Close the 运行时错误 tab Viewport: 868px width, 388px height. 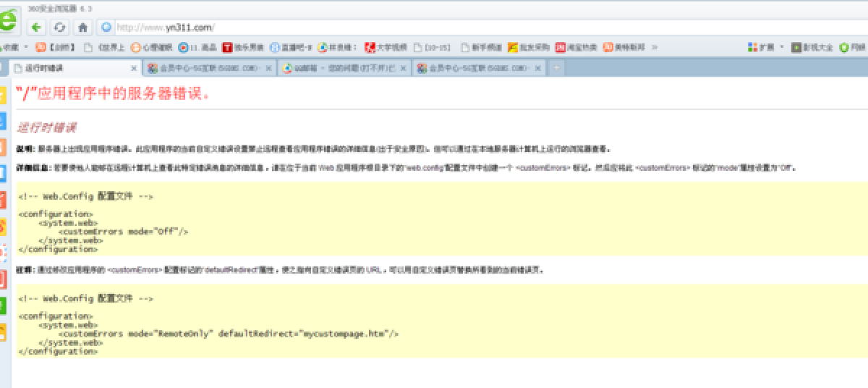[x=134, y=68]
